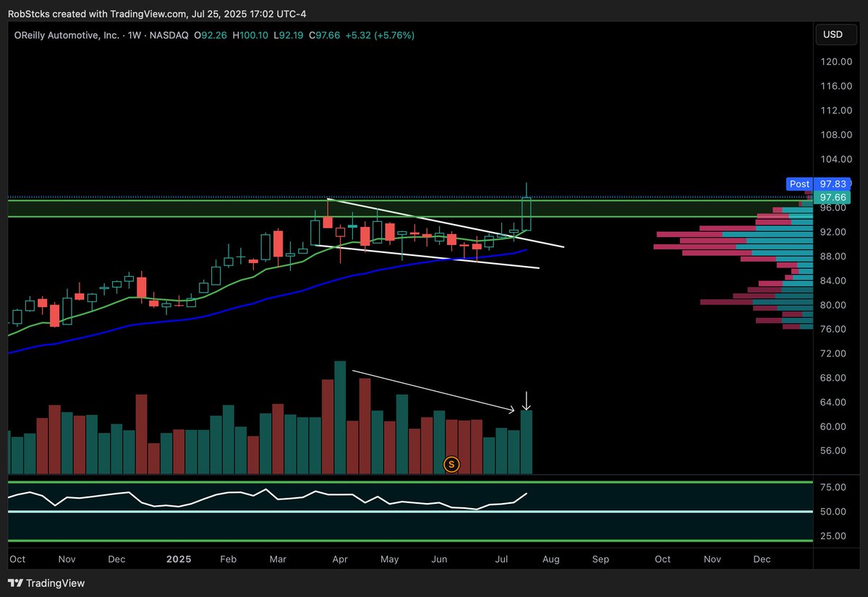
Task: Click the Jun label on time axis
Action: coord(439,559)
